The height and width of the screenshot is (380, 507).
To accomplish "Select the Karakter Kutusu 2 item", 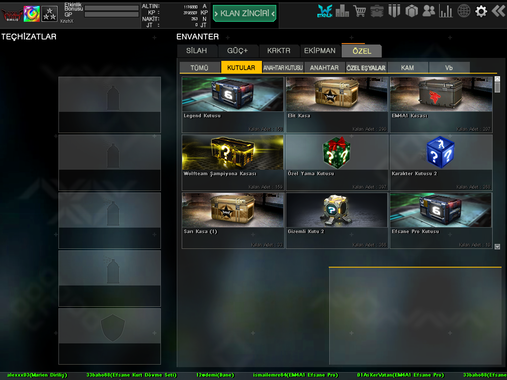I will click(441, 162).
